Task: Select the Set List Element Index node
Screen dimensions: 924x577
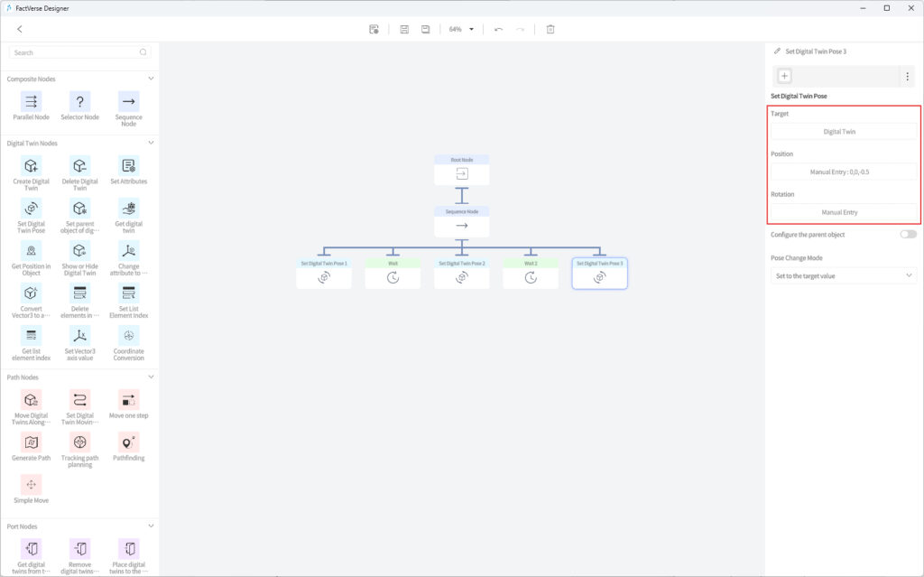Action: click(128, 293)
